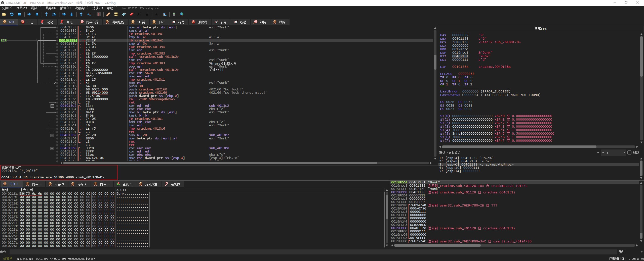
Task: Collapse the sub_4013C2 function block
Action: (x=52, y=106)
